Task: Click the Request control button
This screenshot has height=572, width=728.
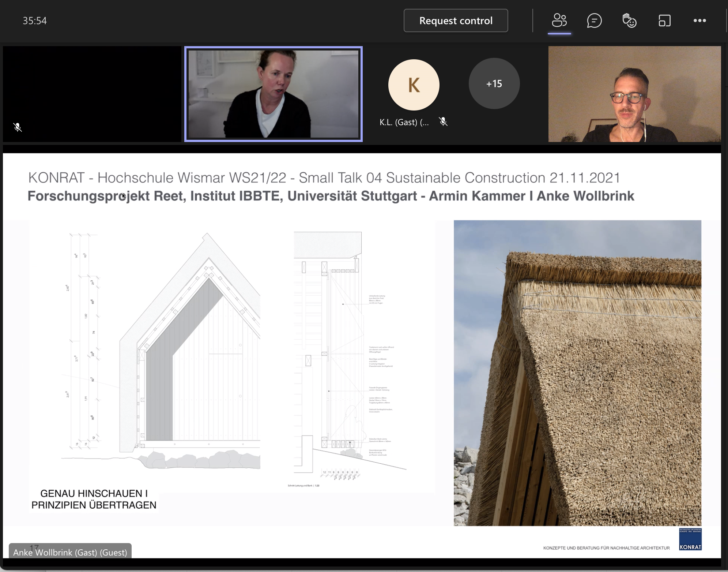Action: click(x=456, y=20)
